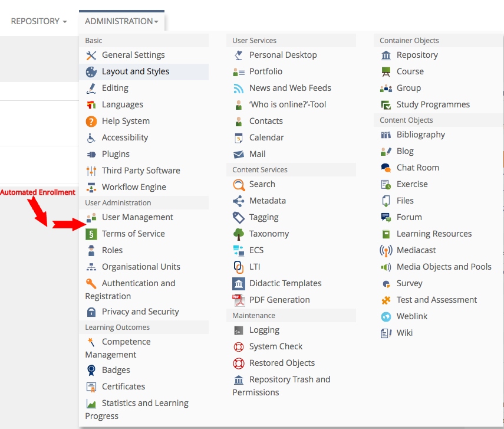Go to the Learning Resources entry

434,234
